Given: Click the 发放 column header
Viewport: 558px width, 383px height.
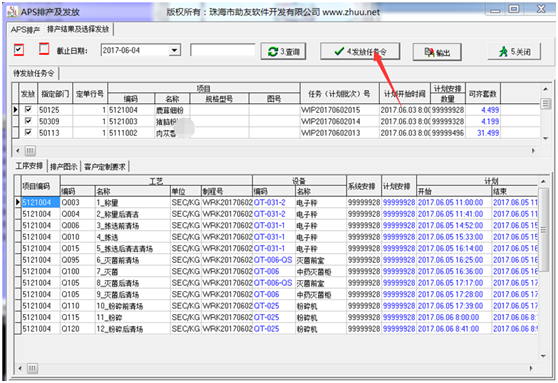Looking at the screenshot, I should coord(28,94).
